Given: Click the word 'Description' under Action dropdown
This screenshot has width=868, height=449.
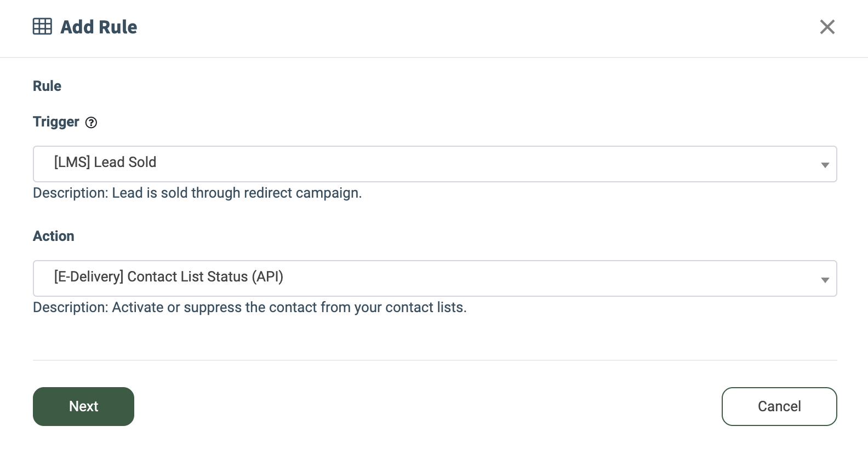Looking at the screenshot, I should coord(70,307).
